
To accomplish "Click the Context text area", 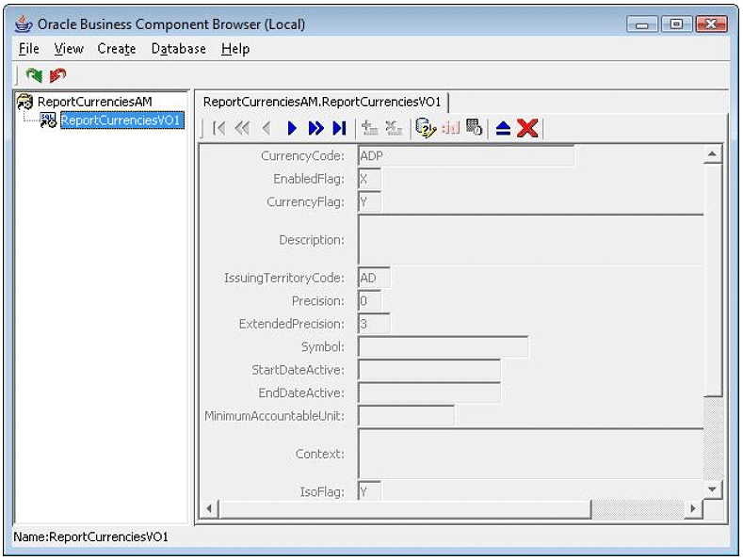I will point(531,454).
